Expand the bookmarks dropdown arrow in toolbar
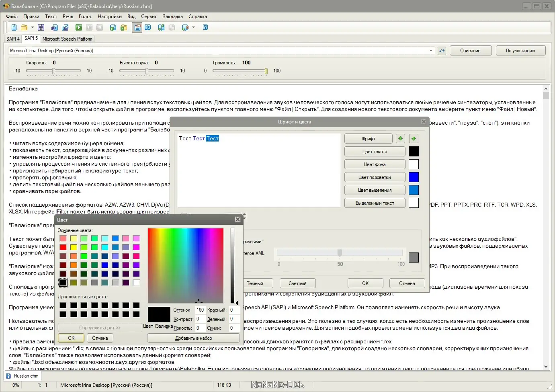 point(193,27)
